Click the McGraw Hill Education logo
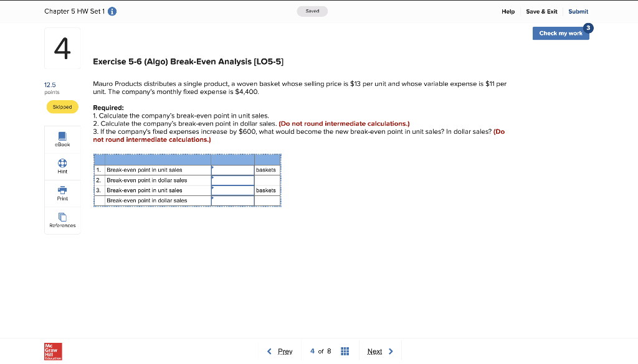 point(53,351)
